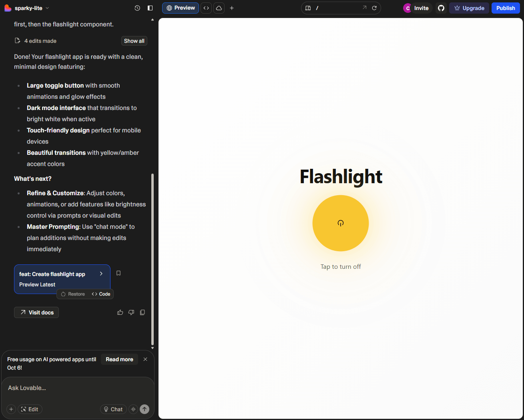Publish the flashlight app
The image size is (524, 420).
[x=506, y=8]
